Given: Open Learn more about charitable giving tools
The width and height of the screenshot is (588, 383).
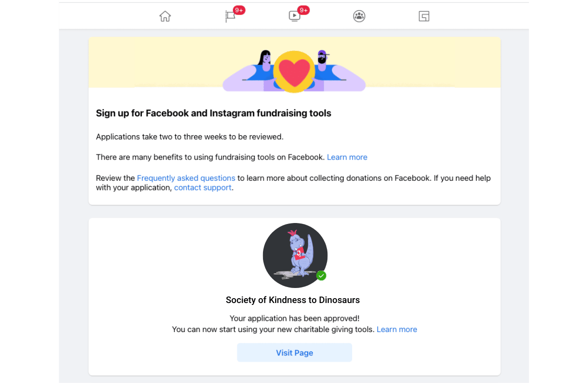Looking at the screenshot, I should pos(397,329).
